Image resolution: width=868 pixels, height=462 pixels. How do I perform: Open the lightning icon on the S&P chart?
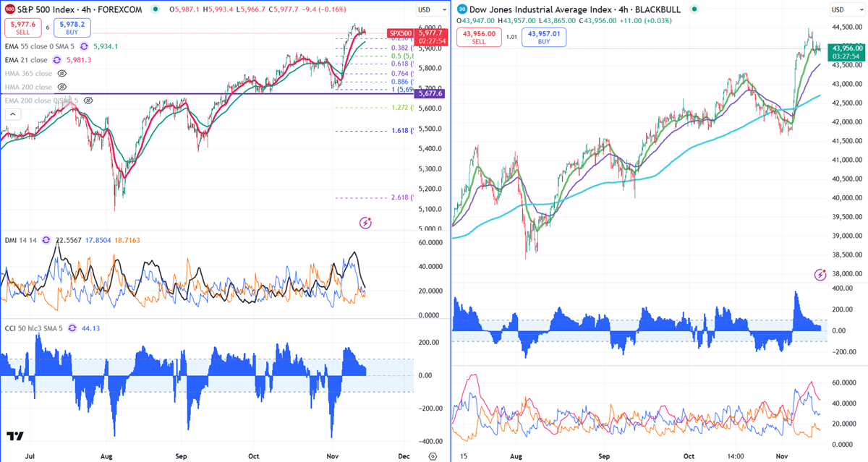[x=366, y=223]
